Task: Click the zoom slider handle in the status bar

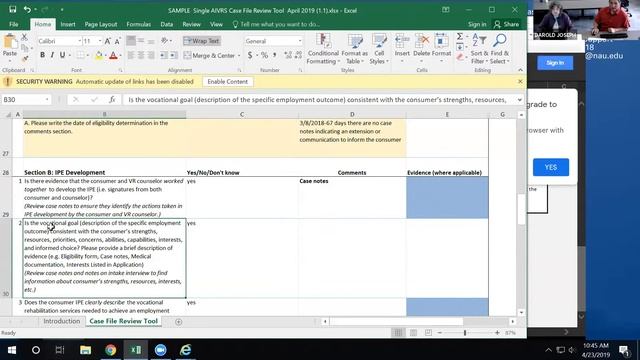Action: point(465,333)
